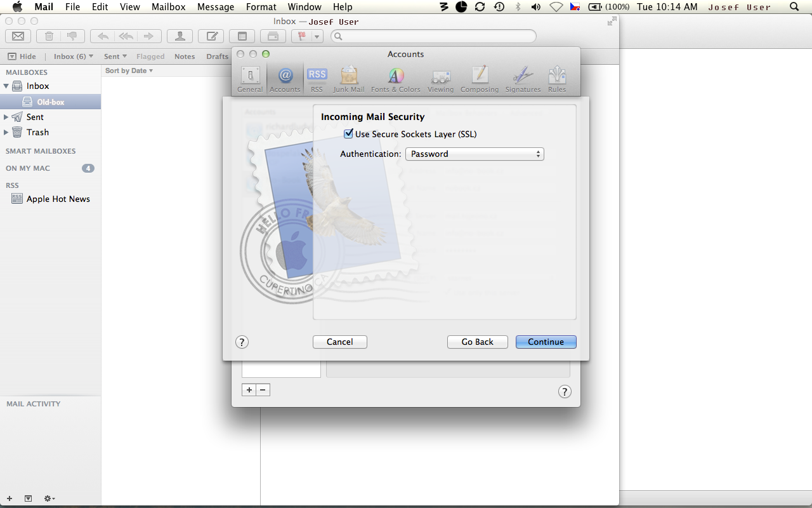Select Drafts in the favorites bar
812x508 pixels.
click(x=217, y=57)
